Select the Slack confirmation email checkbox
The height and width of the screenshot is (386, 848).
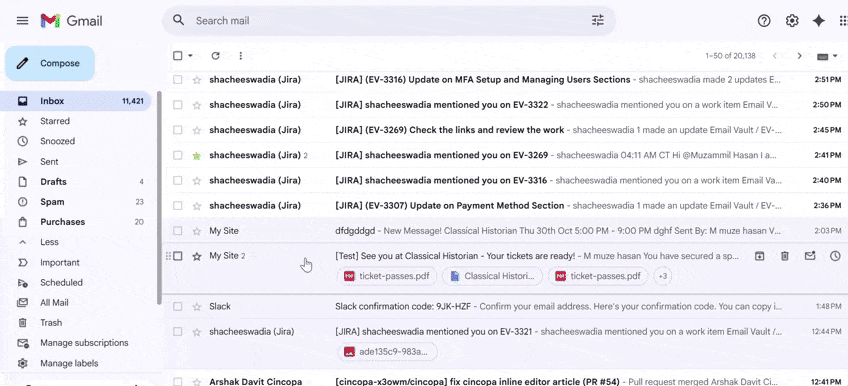point(177,307)
